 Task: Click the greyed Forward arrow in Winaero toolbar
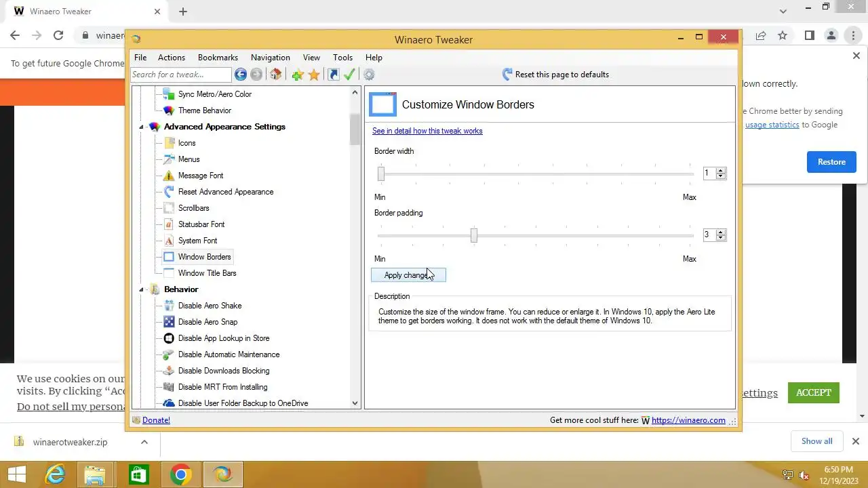(x=256, y=75)
